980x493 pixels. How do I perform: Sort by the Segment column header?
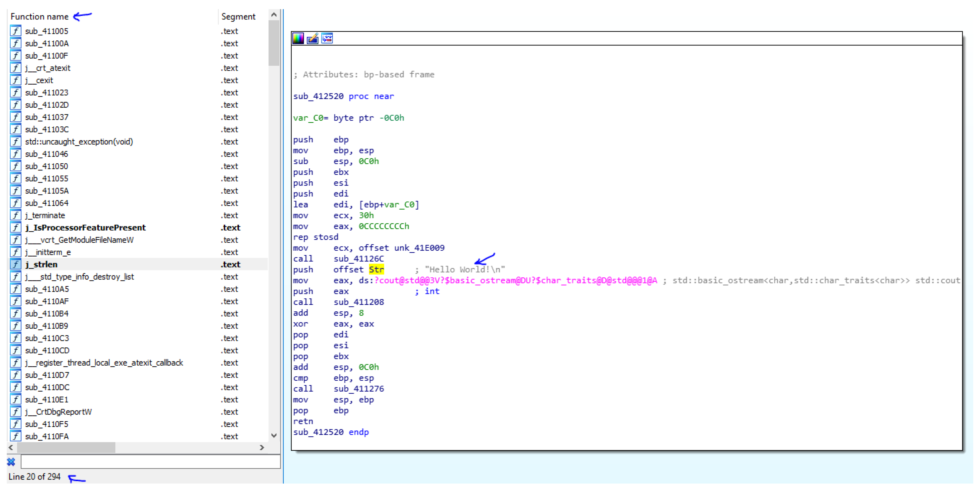[x=238, y=17]
